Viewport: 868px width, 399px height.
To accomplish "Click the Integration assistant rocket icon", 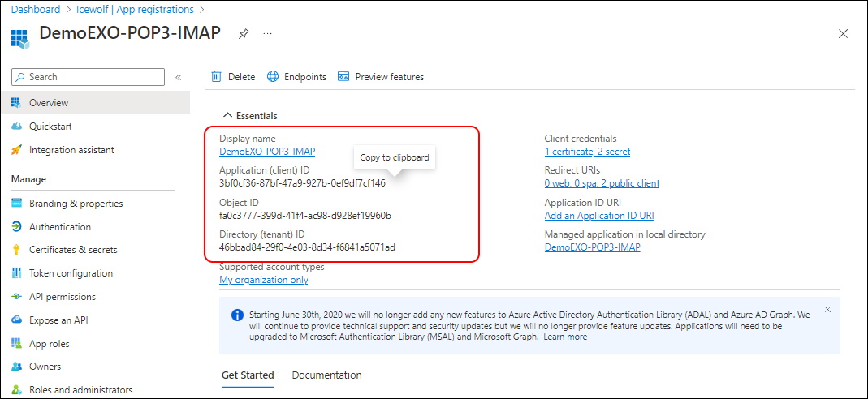I will (16, 150).
